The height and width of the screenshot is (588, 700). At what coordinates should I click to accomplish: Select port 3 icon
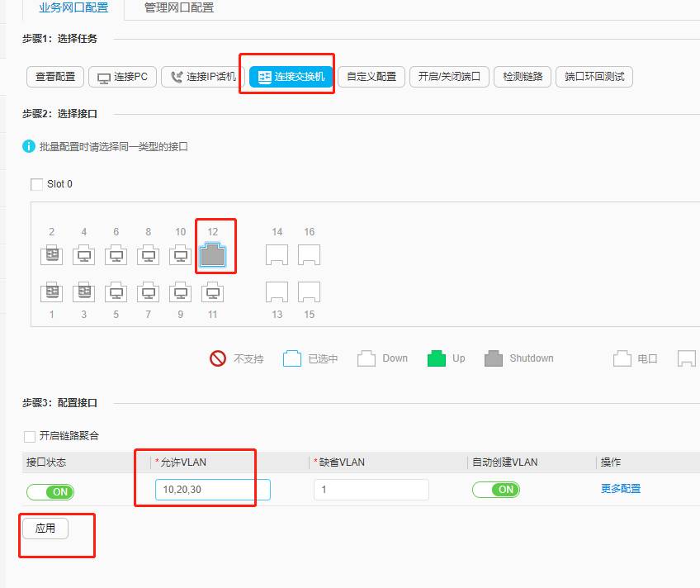84,292
